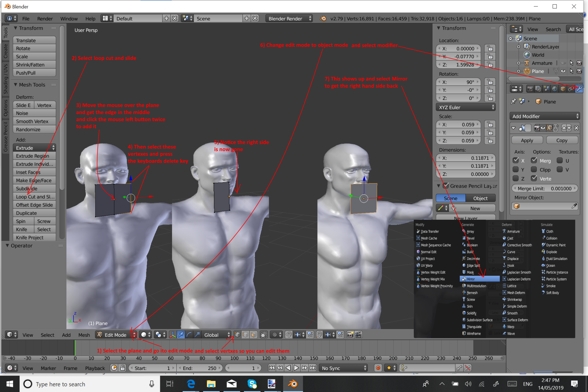588x392 pixels.
Task: Open the Global transform orientation dropdown
Action: [216, 335]
